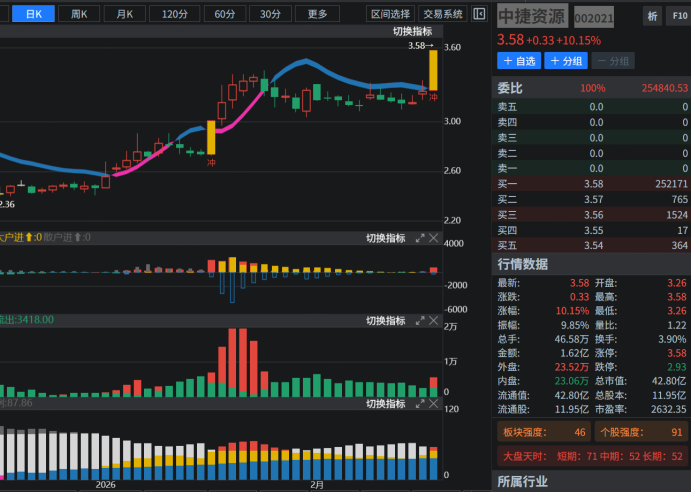The image size is (691, 492).
Task: Expand the bottom sub-chart panel
Action: (418, 404)
